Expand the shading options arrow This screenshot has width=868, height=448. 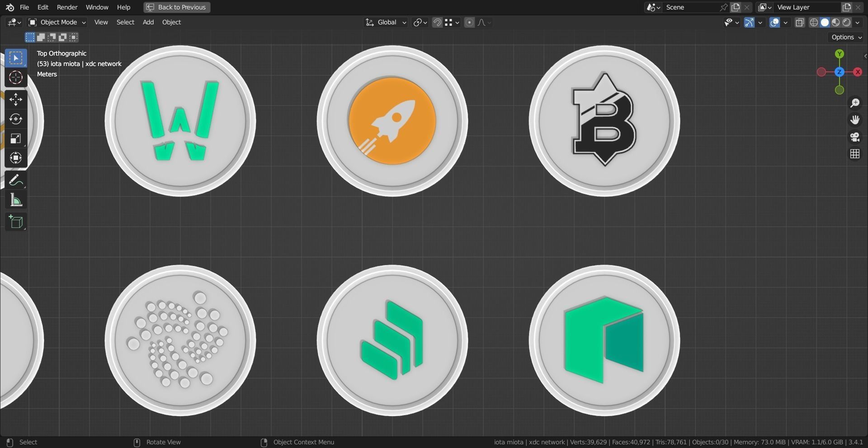(858, 22)
